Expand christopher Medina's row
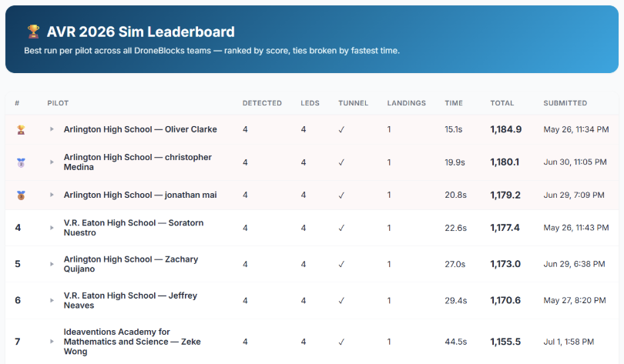 tap(52, 162)
